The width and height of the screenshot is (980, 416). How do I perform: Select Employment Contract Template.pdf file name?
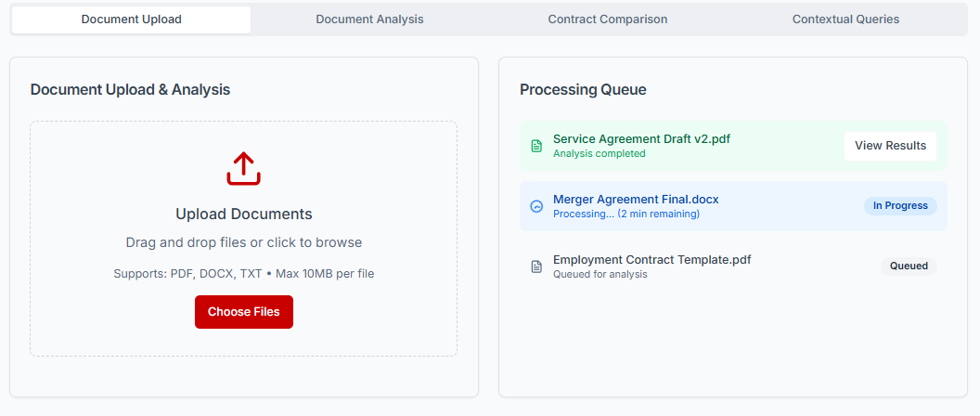click(x=651, y=260)
